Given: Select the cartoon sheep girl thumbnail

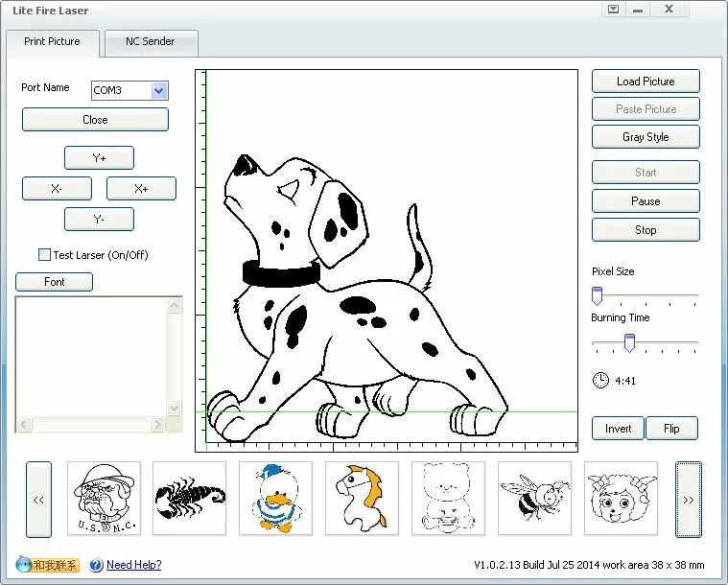Looking at the screenshot, I should [x=622, y=498].
